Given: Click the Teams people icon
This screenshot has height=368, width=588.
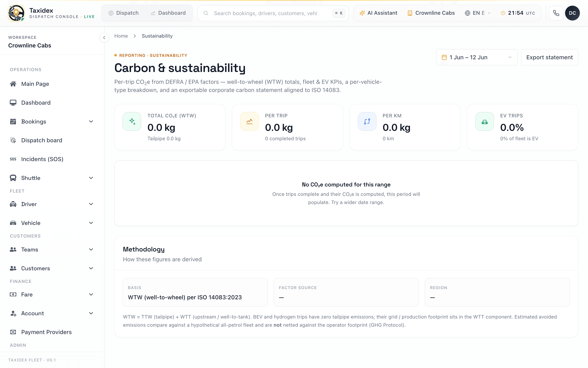Looking at the screenshot, I should (13, 249).
